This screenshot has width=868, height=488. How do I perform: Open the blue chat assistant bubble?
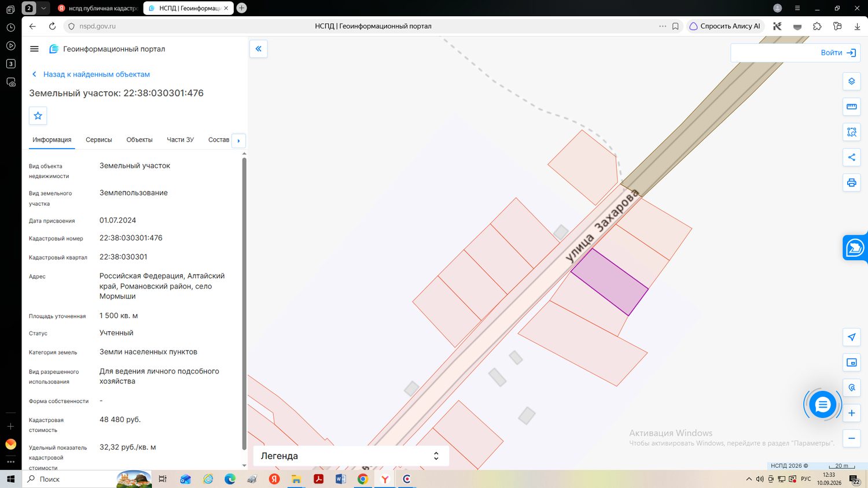(x=822, y=405)
